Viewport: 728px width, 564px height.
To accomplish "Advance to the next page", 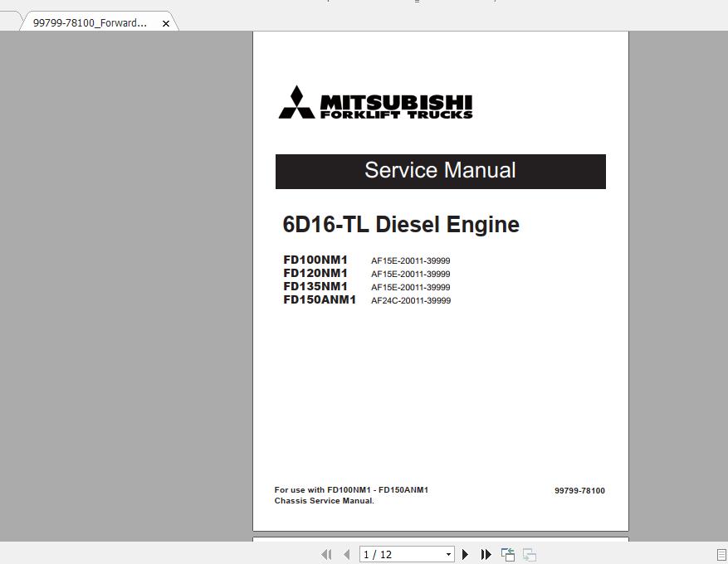I will point(465,554).
